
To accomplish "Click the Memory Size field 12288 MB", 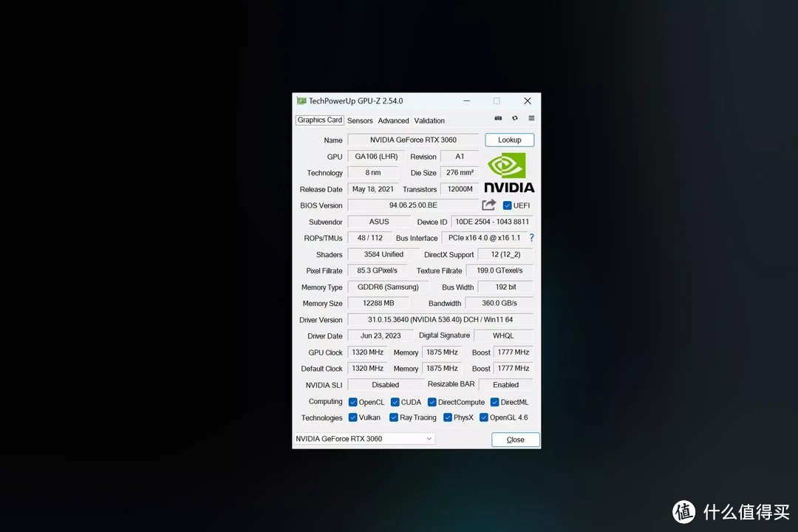I will click(x=378, y=303).
